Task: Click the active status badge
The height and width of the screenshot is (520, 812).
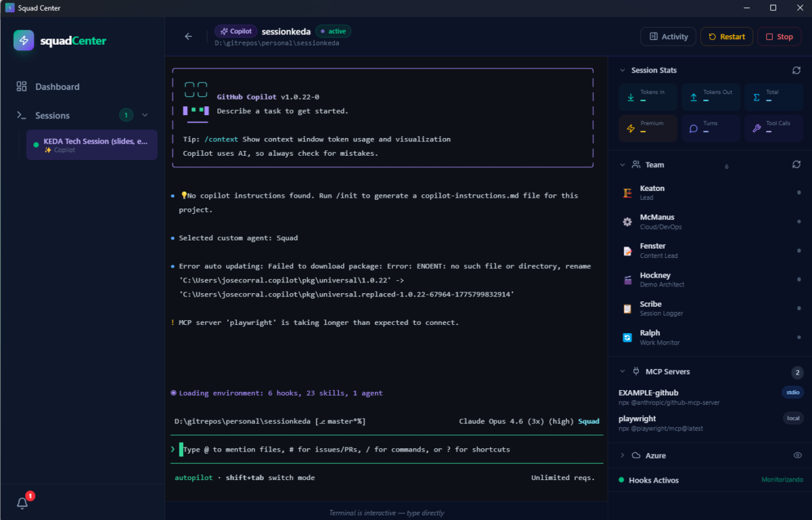Action: point(334,31)
